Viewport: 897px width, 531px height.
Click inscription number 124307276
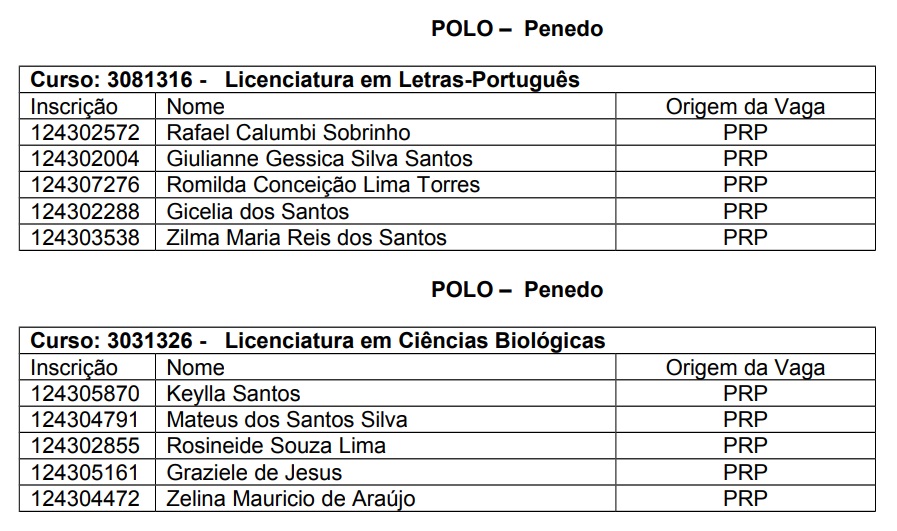click(85, 185)
